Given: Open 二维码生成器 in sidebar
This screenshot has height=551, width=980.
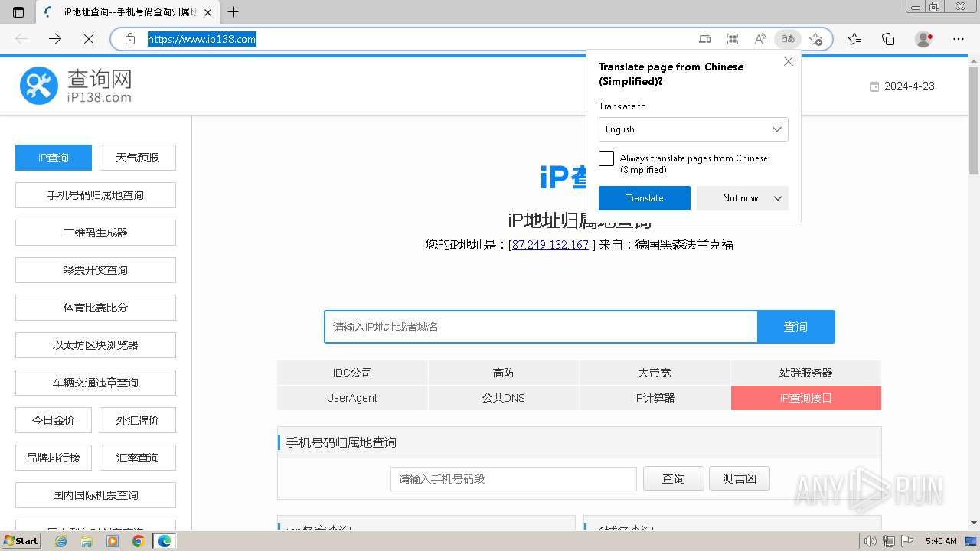Looking at the screenshot, I should click(96, 233).
